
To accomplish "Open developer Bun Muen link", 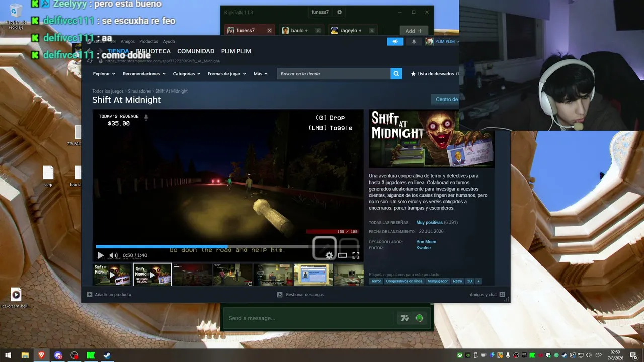I will pos(426,242).
